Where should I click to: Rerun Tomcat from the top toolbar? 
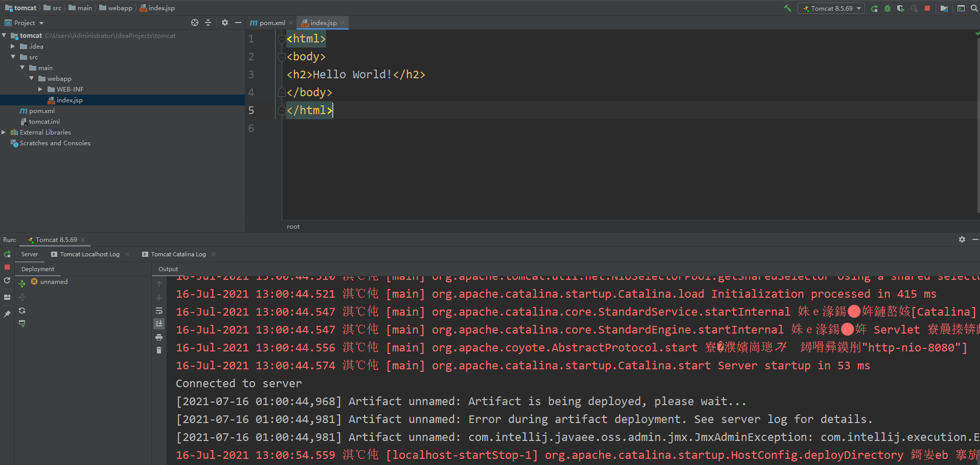pyautogui.click(x=875, y=8)
